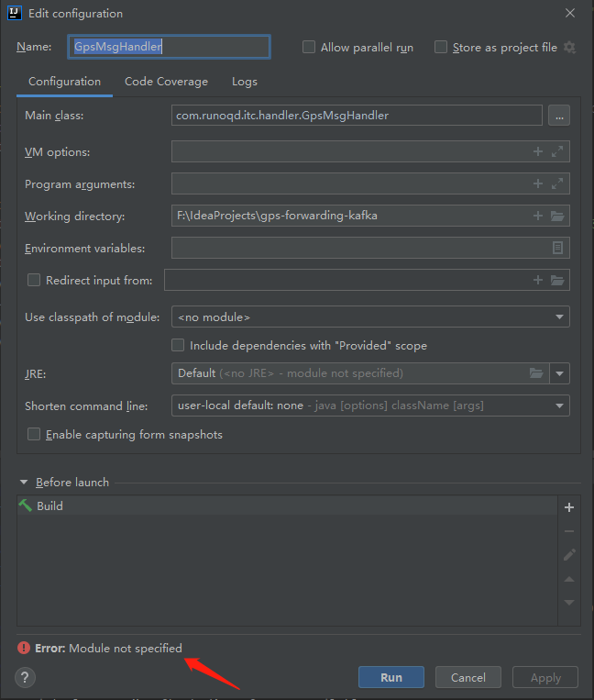Click in the Name text field
Viewport: 594px width, 700px height.
(169, 47)
